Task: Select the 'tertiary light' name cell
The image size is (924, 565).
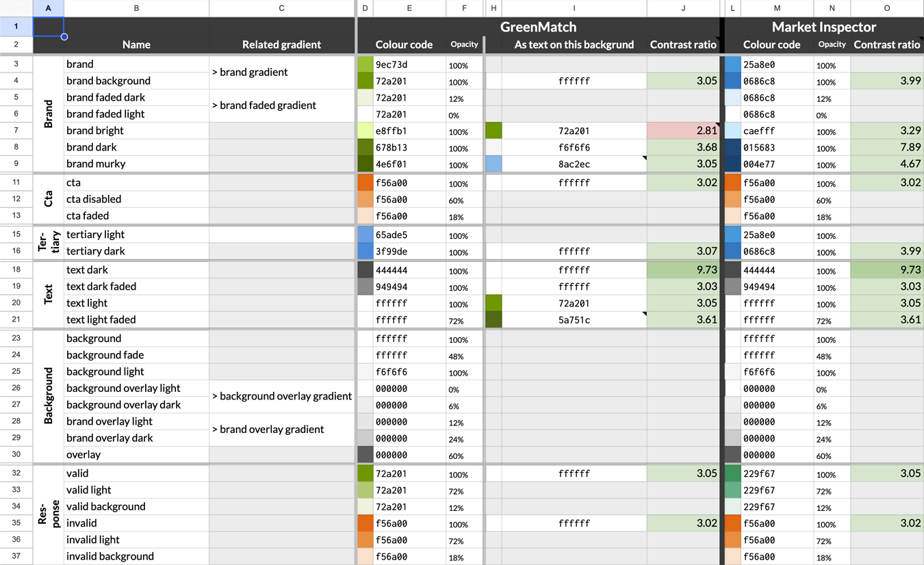Action: (x=136, y=235)
